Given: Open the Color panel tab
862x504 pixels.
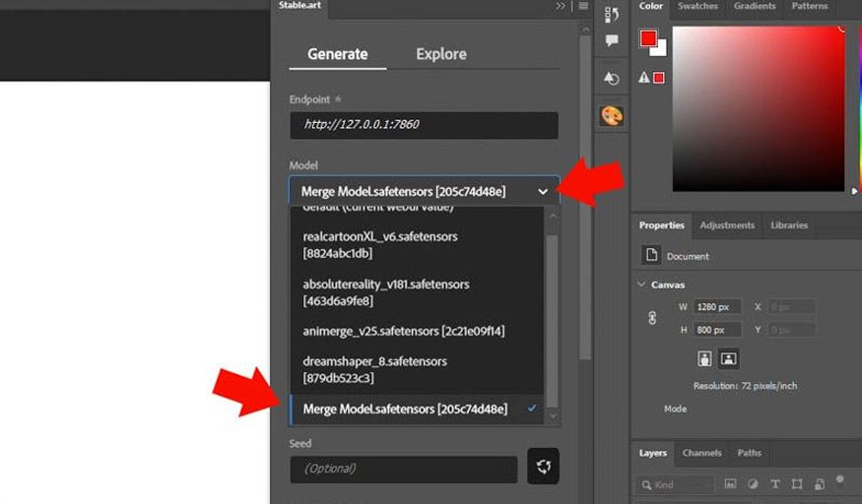Looking at the screenshot, I should (x=650, y=6).
